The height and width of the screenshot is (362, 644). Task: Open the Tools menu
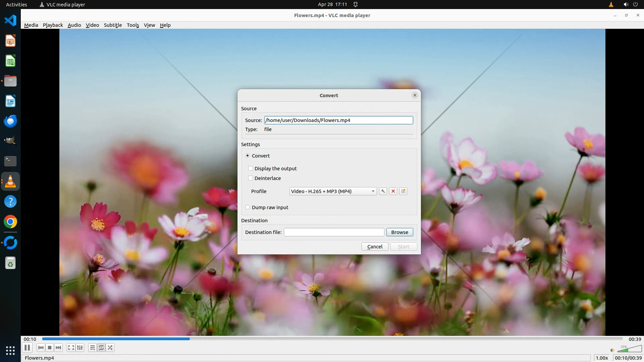pos(132,25)
